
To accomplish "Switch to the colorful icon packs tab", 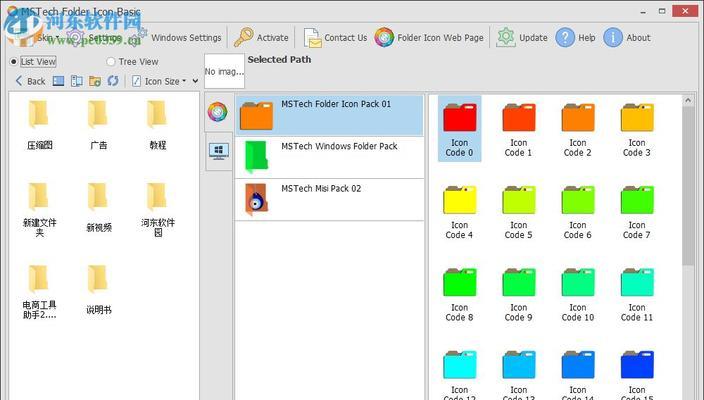I will [x=218, y=112].
